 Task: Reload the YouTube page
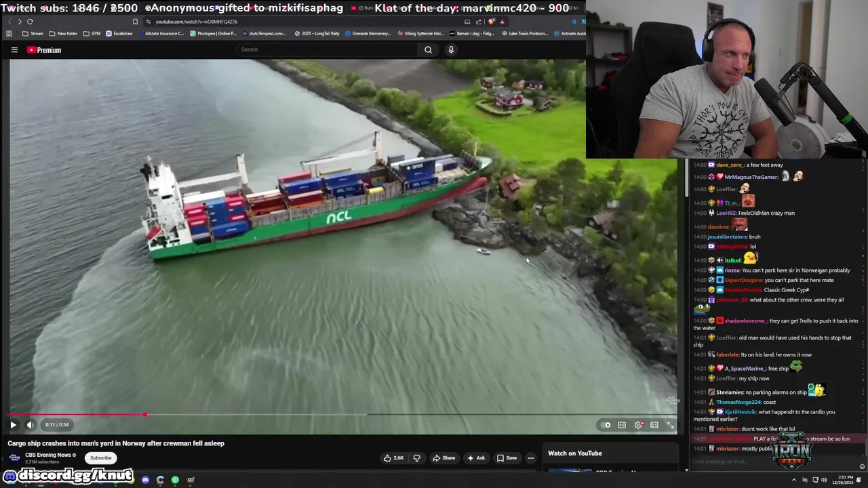coord(30,22)
